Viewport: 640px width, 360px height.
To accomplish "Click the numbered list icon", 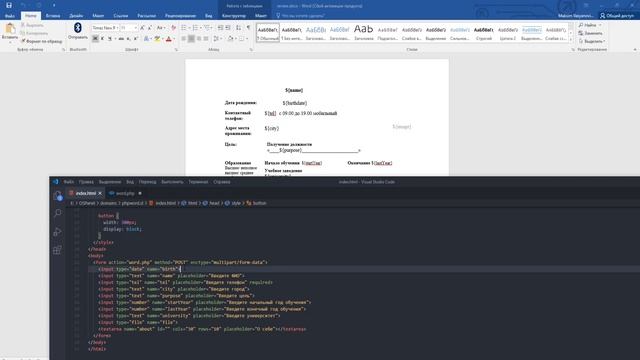I will 195,28.
